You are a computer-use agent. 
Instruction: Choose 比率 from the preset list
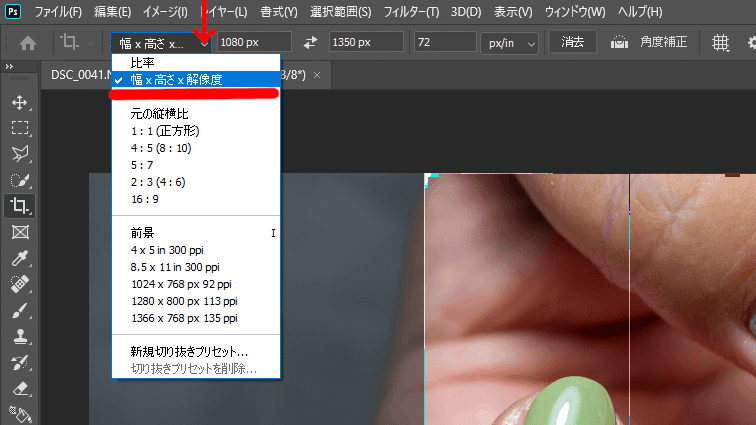(196, 63)
